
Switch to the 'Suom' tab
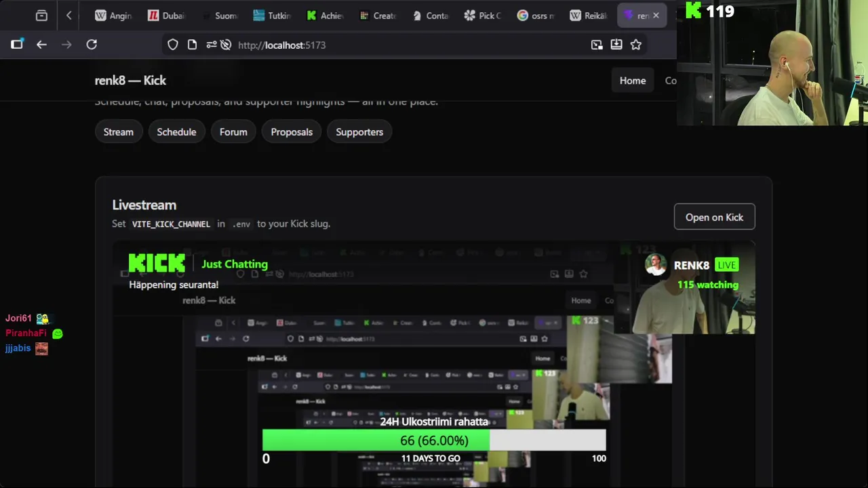219,16
